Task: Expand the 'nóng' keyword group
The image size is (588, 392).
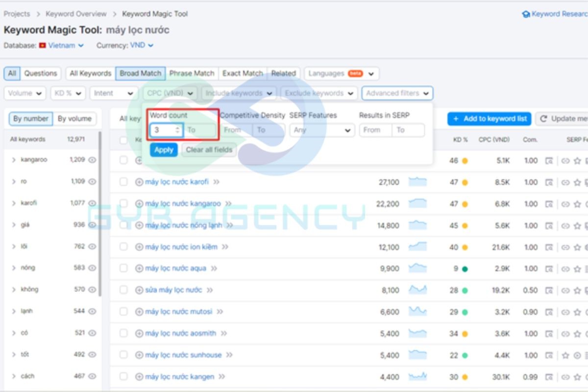Action: pyautogui.click(x=14, y=268)
